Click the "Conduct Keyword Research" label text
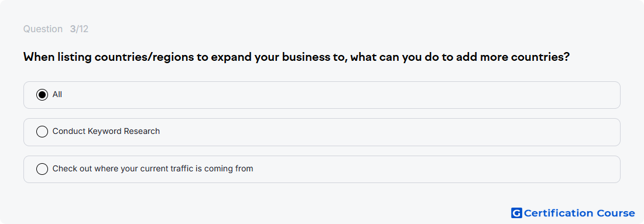Viewport: 644px width, 224px height. click(x=106, y=131)
